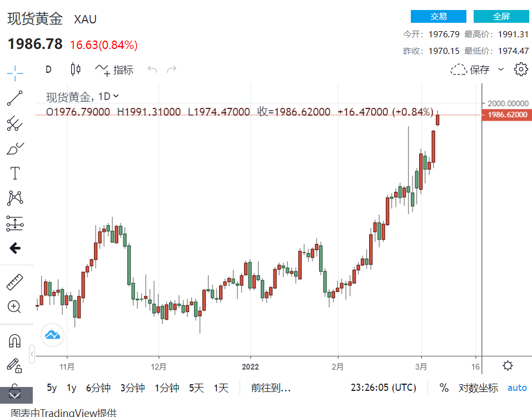This screenshot has width=532, height=417.
Task: Click the zoom in magnifier tool
Action: coord(15,306)
